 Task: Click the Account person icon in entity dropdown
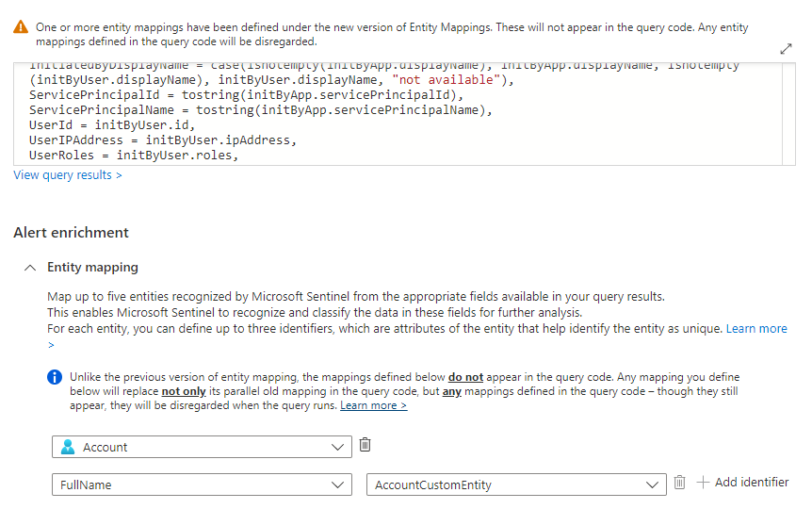(68, 447)
